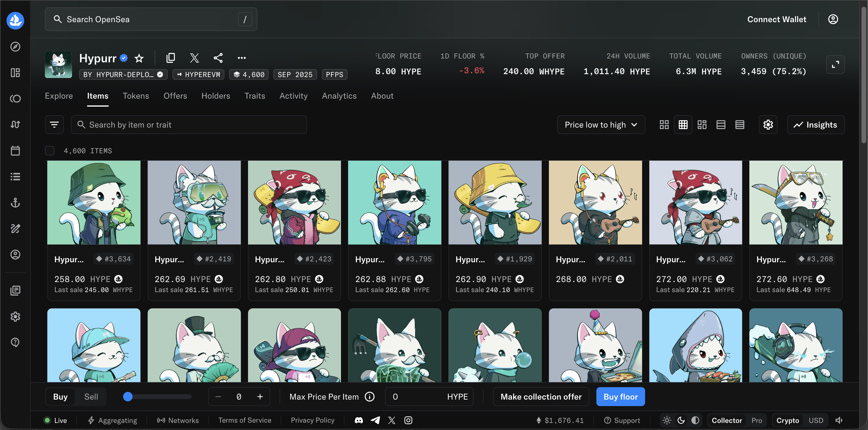Open the Holders tab
The width and height of the screenshot is (868, 430).
coord(216,96)
